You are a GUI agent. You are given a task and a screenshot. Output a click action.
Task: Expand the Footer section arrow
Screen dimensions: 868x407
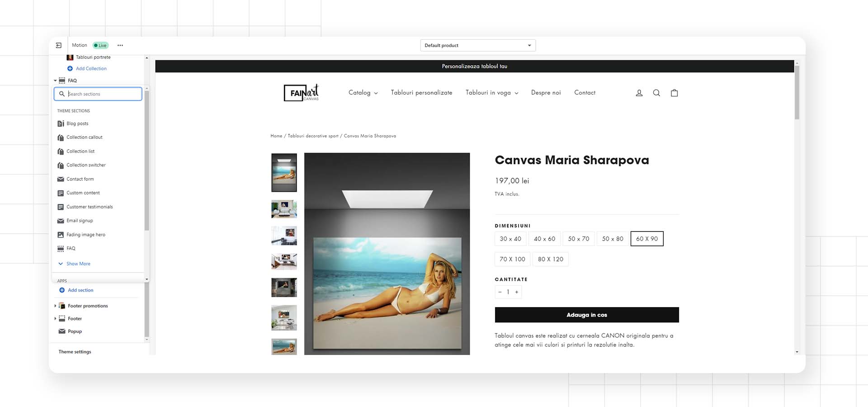coord(55,319)
